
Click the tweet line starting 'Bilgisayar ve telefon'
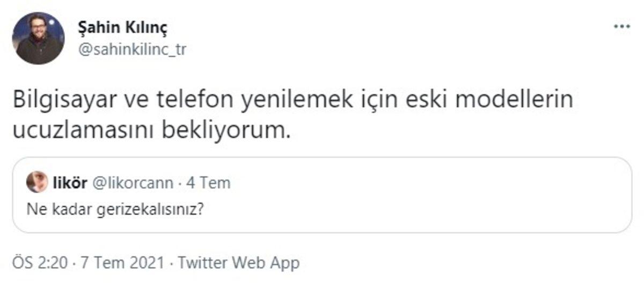pos(292,101)
